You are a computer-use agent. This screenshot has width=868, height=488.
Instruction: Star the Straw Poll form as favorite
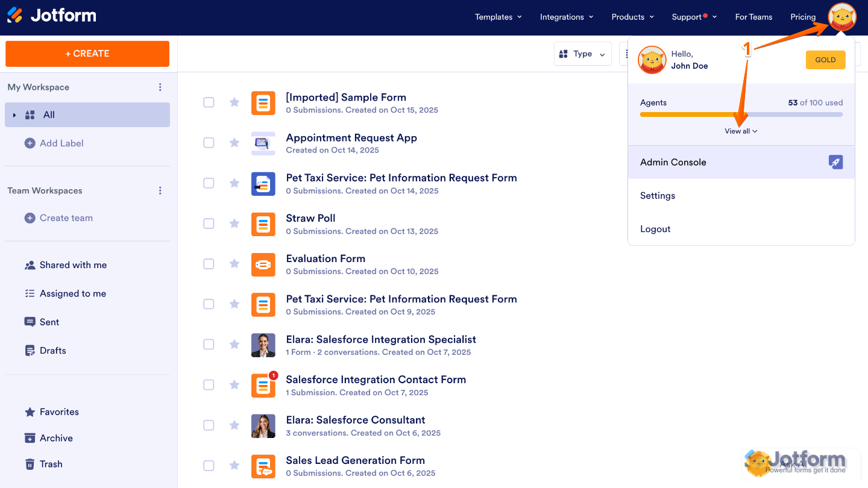click(x=234, y=224)
